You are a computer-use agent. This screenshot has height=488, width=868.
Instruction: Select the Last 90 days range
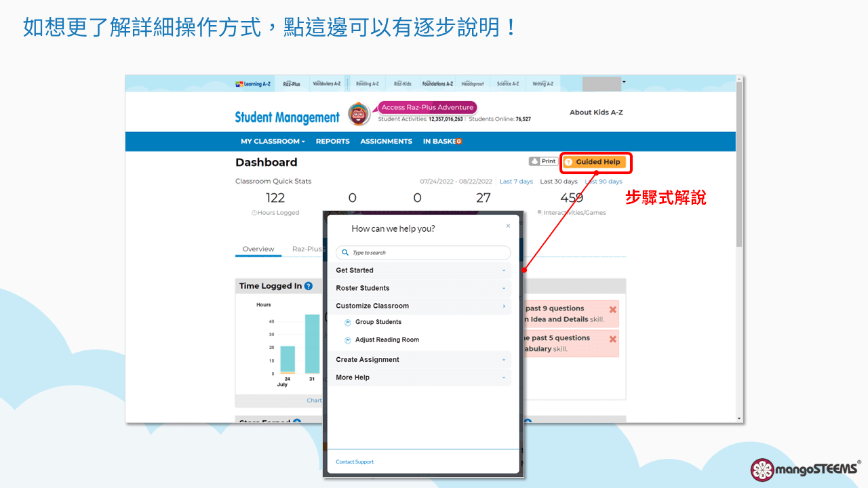(x=604, y=182)
